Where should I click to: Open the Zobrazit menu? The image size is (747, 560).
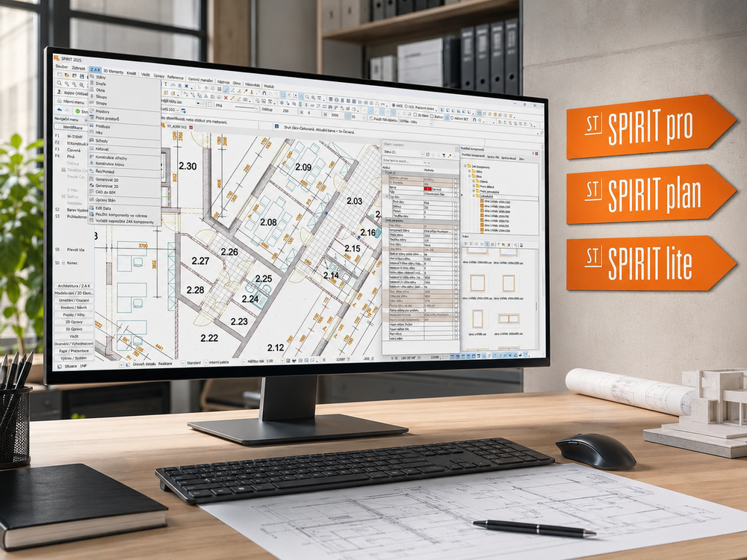[x=78, y=68]
